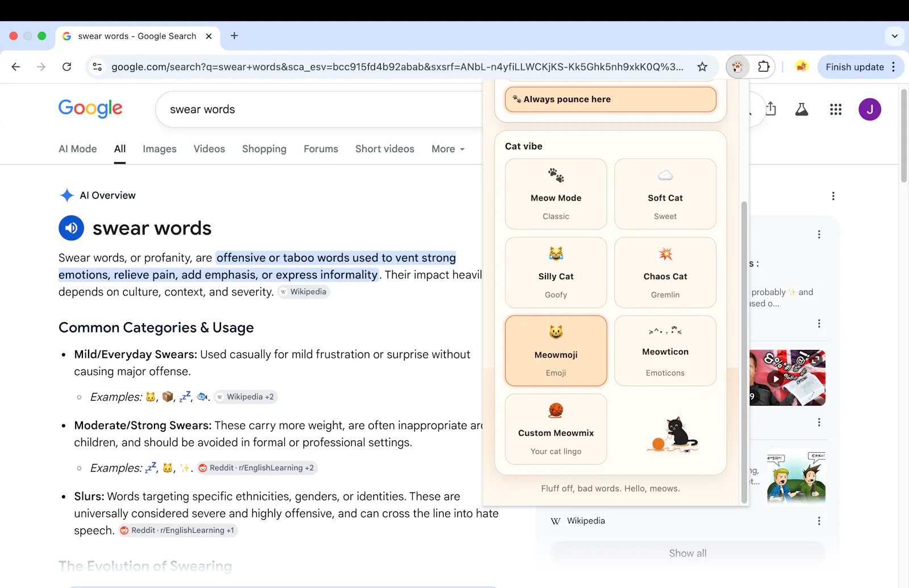The width and height of the screenshot is (909, 588).
Task: Play audio for swear words overview
Action: tap(71, 228)
